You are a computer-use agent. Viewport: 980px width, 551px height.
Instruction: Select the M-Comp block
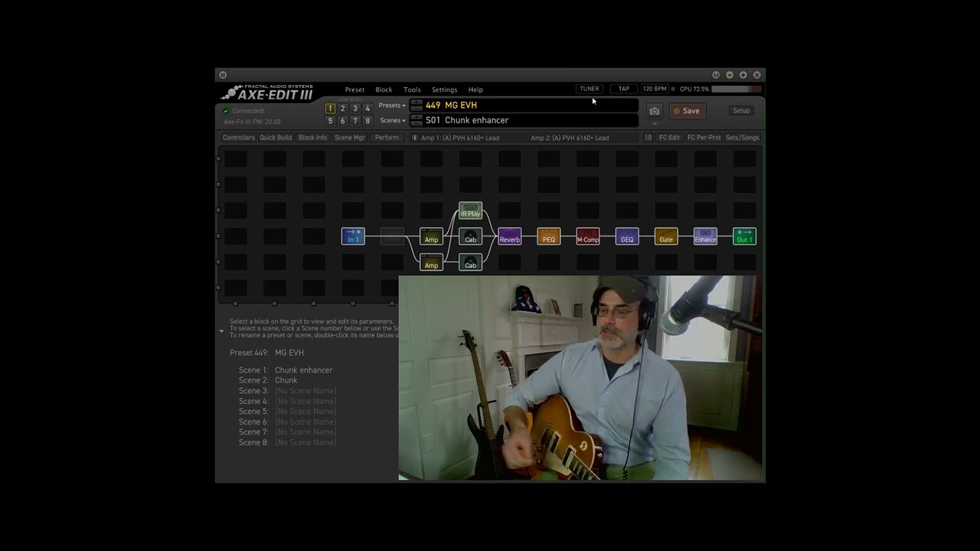588,236
